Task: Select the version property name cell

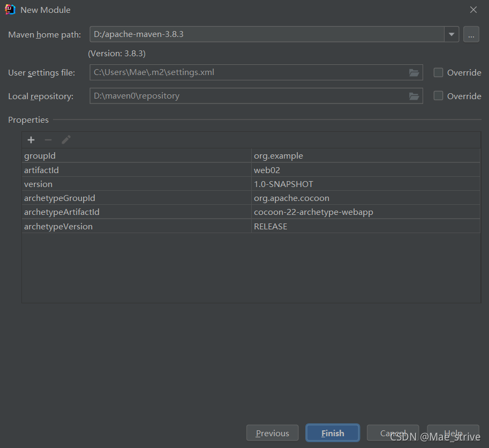Action: tap(137, 184)
